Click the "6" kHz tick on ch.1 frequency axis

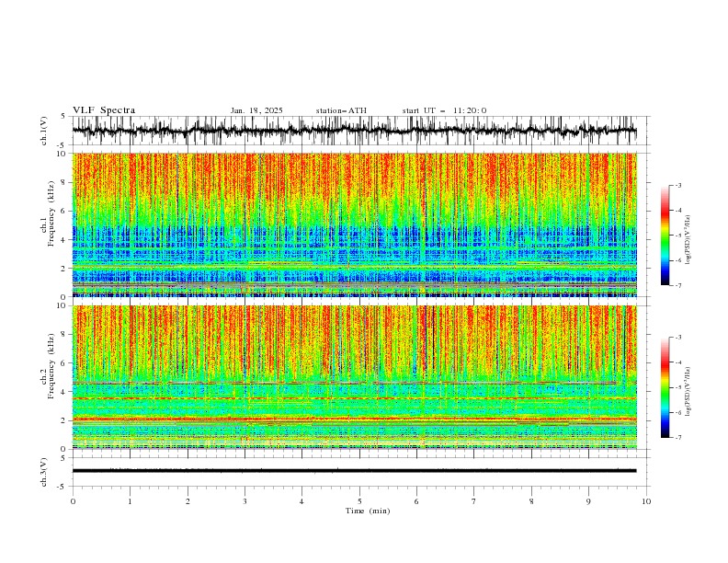64,211
